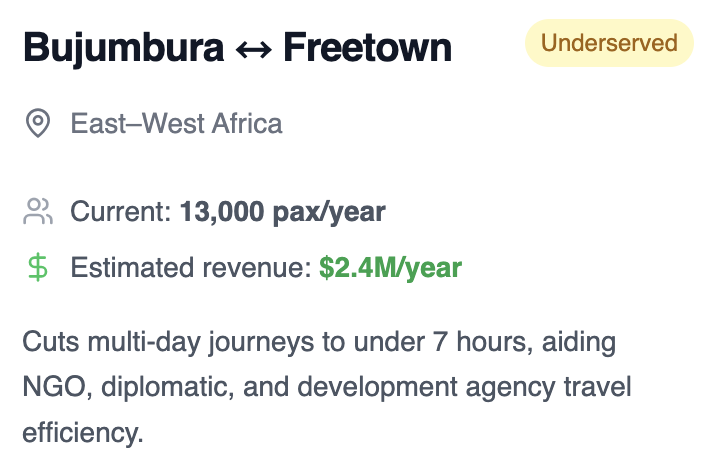The height and width of the screenshot is (468, 720).
Task: Click the Underserved status badge
Action: click(609, 43)
